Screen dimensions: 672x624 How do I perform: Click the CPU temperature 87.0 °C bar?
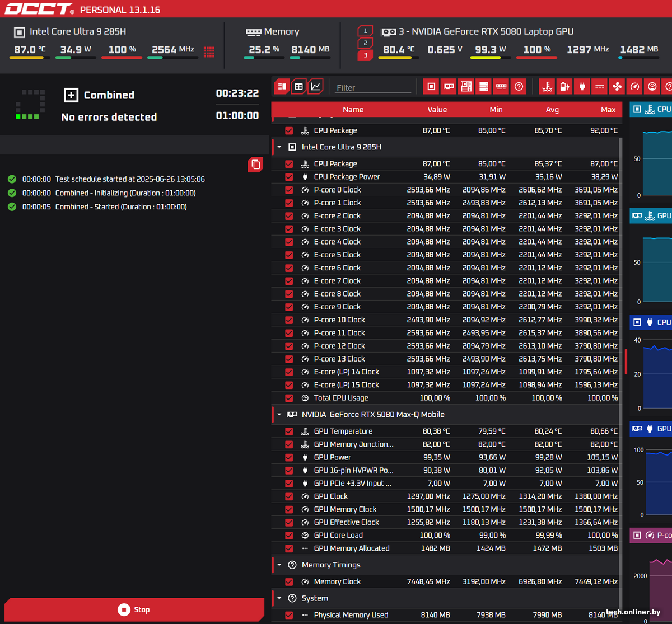(x=30, y=58)
